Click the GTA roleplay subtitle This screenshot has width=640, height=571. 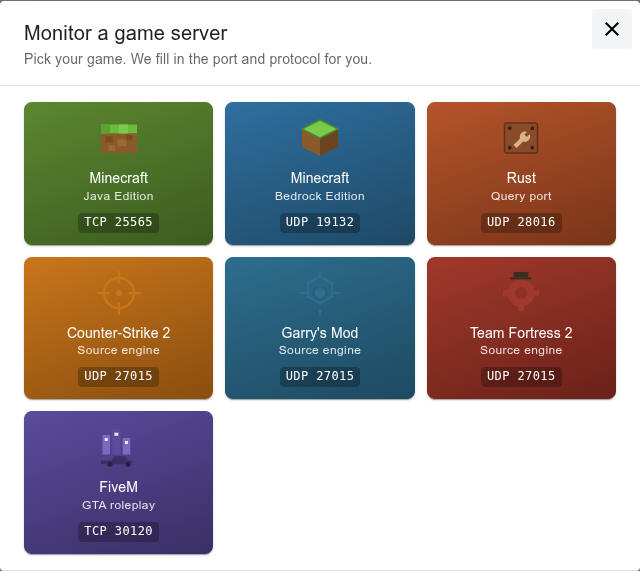tap(118, 505)
